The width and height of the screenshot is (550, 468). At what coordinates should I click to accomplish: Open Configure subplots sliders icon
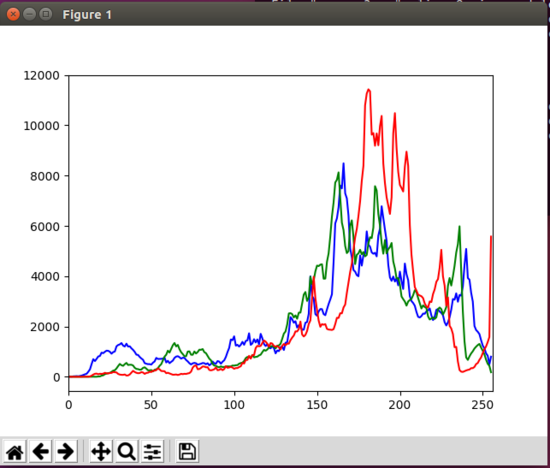tap(152, 451)
